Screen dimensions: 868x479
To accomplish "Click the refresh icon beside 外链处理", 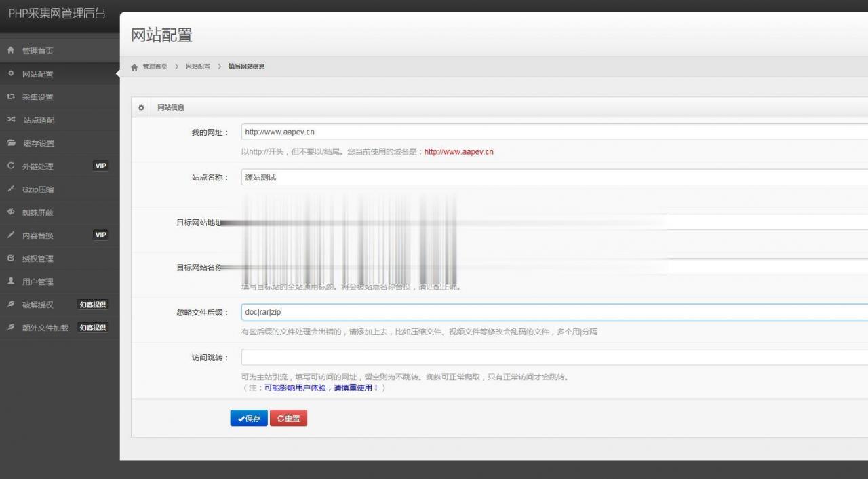I will point(11,166).
